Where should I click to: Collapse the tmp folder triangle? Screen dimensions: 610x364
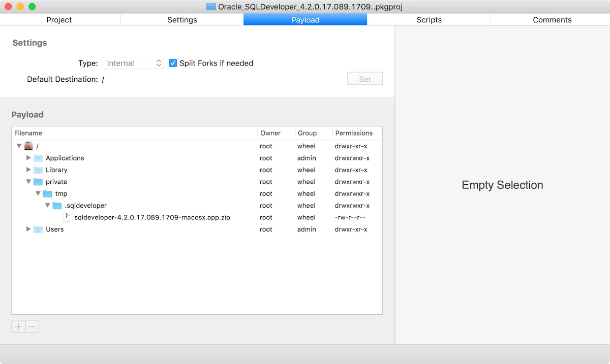point(38,193)
